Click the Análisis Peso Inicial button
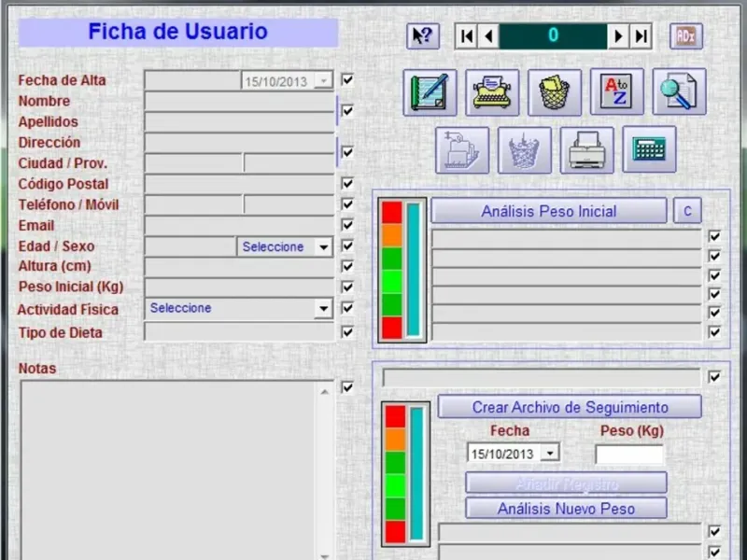 (549, 211)
